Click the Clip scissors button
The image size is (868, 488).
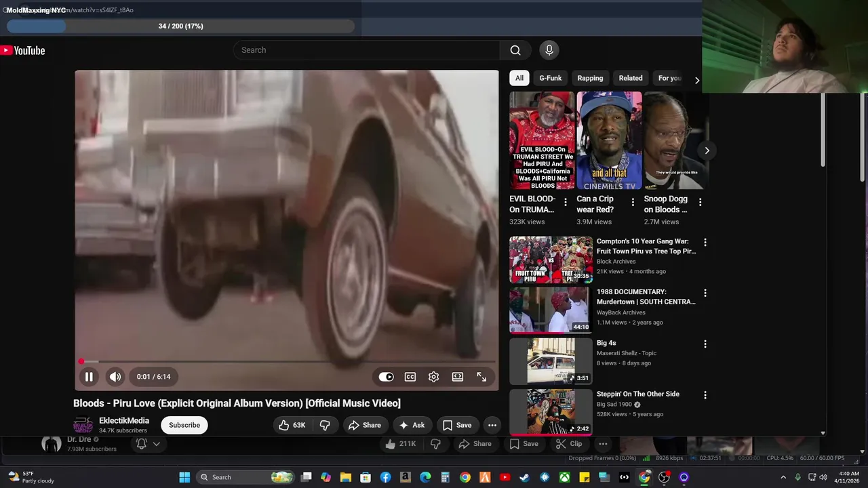pyautogui.click(x=569, y=444)
